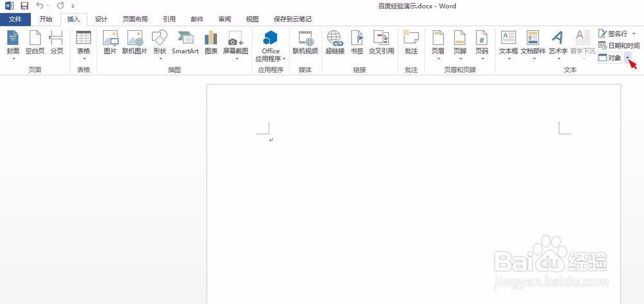Open the 屏幕截图 screenshot tool
Screen dimensions: 644x304
(x=236, y=45)
